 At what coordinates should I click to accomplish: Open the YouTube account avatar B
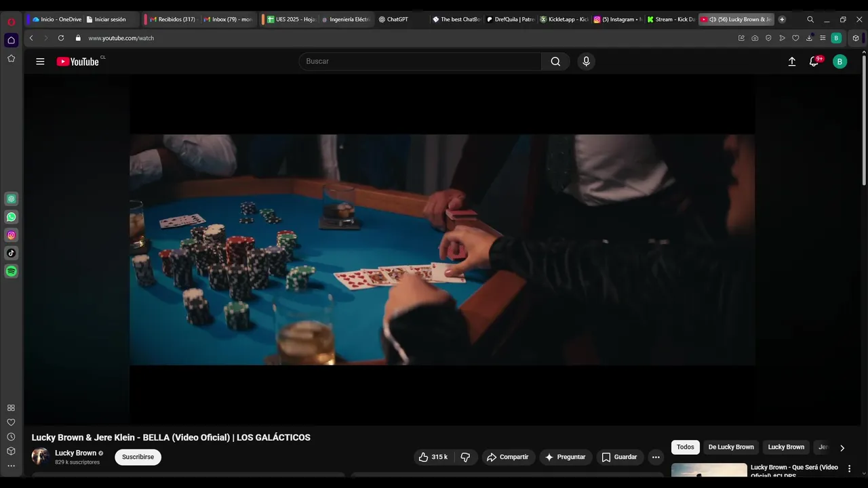(840, 62)
